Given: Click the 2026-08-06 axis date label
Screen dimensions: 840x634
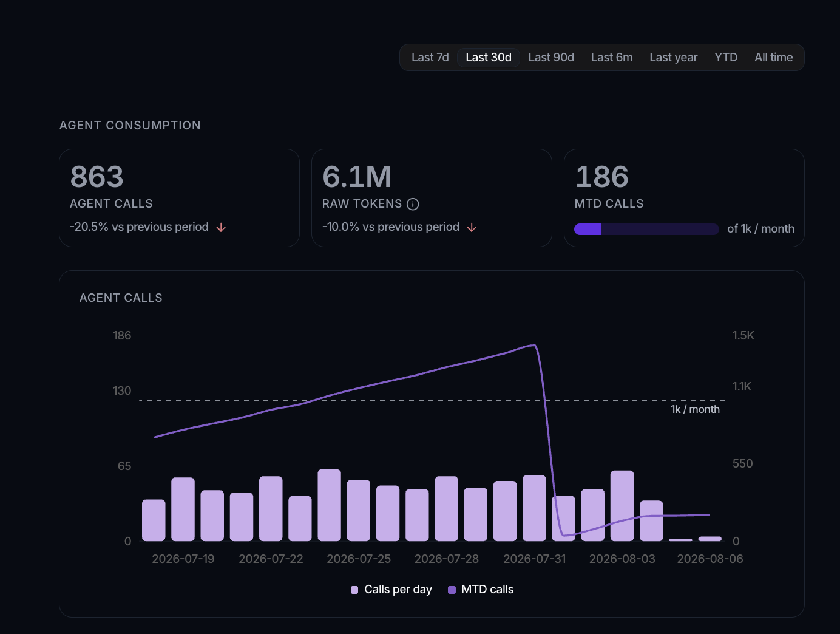Looking at the screenshot, I should (x=710, y=559).
